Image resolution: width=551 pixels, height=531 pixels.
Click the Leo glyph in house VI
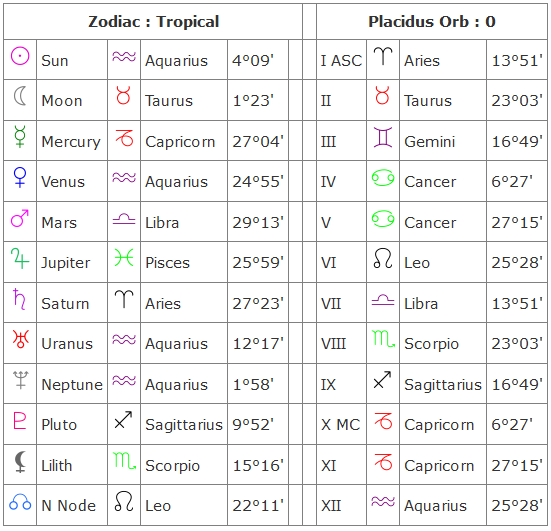tap(383, 258)
